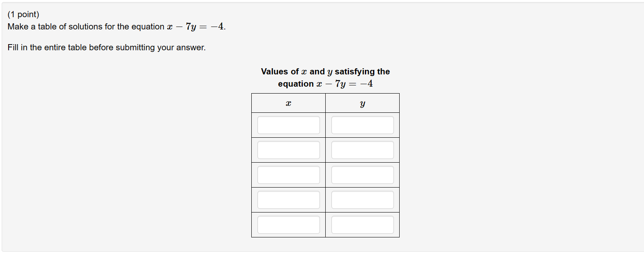
Task: Select the fourth row x input field
Action: (288, 199)
